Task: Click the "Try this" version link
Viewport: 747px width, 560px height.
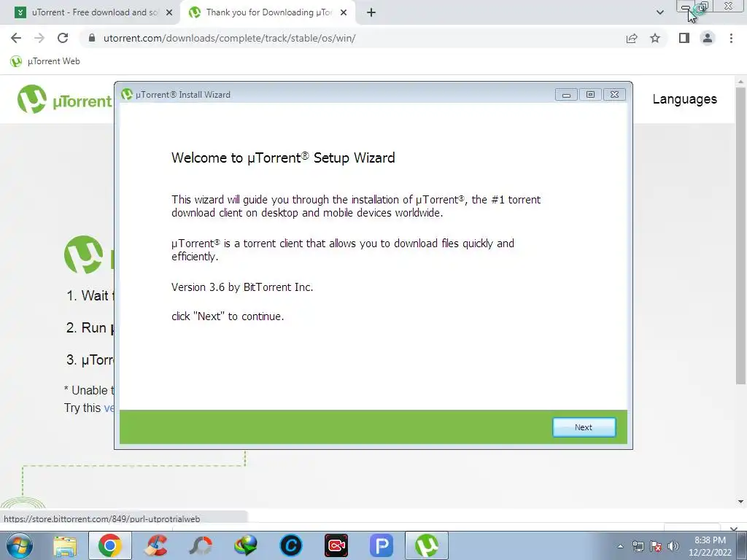Action: [109, 408]
